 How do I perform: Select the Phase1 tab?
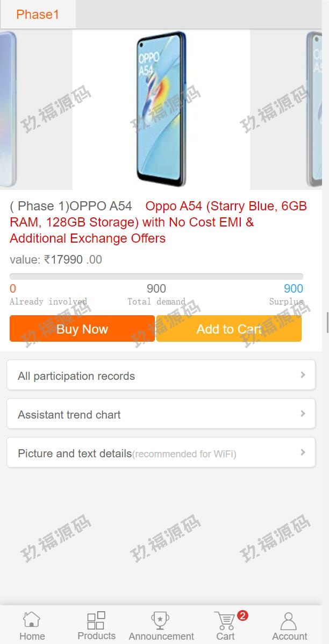[38, 15]
